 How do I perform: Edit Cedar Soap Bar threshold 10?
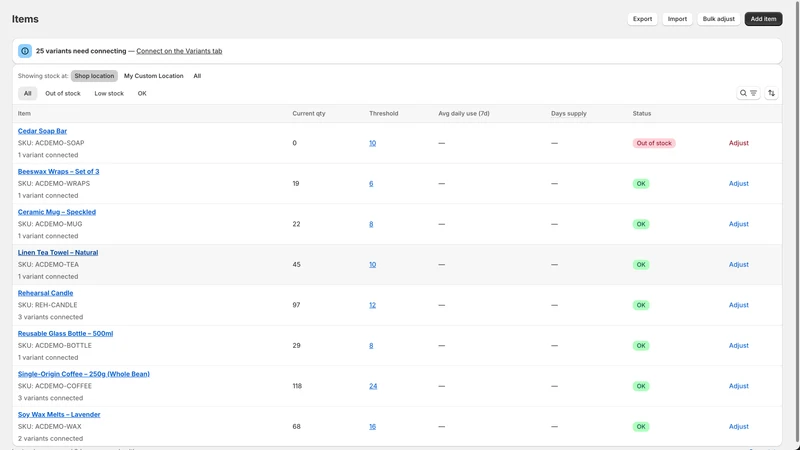[x=372, y=143]
